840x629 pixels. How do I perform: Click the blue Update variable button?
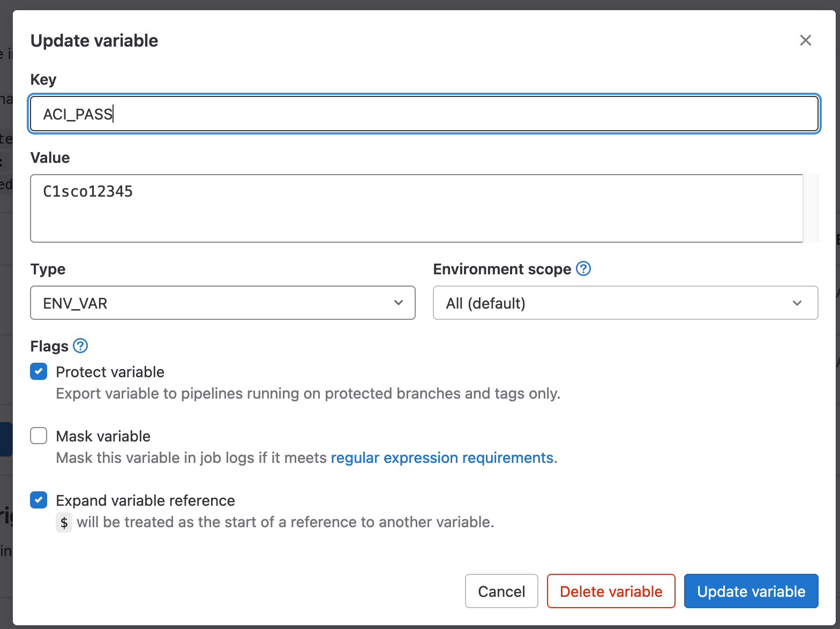[751, 591]
